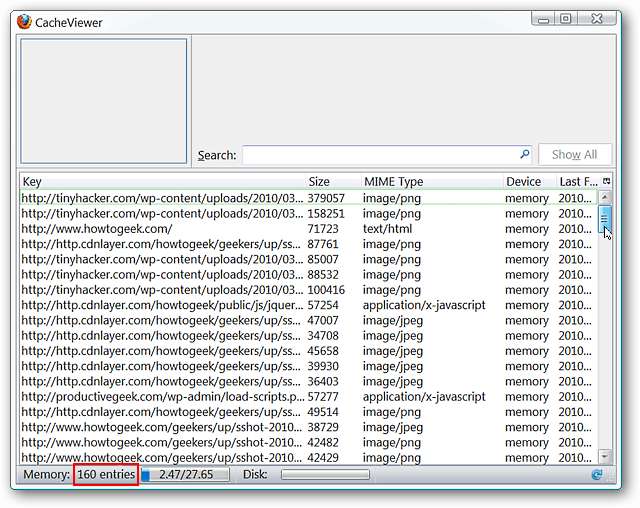Select the image/jpeg entry sized 47007
Image resolution: width=640 pixels, height=508 pixels.
309,321
